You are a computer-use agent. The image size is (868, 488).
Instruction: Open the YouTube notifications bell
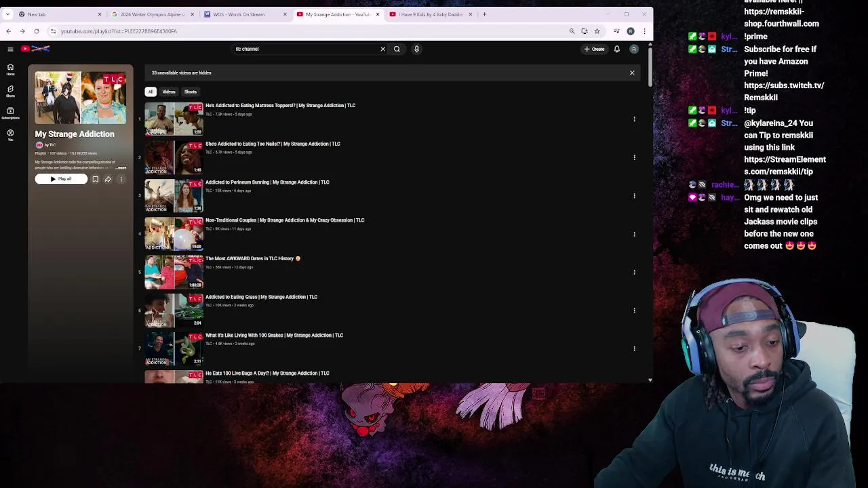(x=616, y=49)
